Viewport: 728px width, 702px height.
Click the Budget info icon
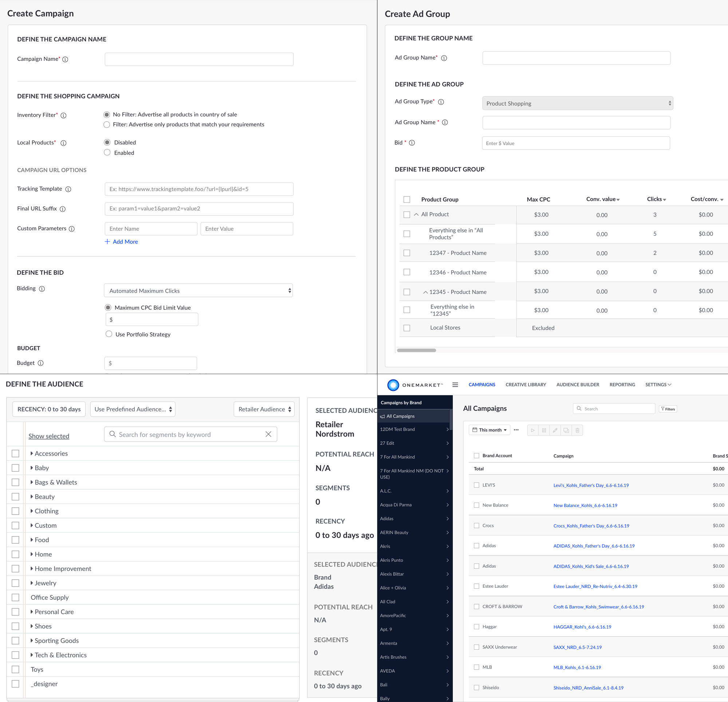click(x=40, y=363)
